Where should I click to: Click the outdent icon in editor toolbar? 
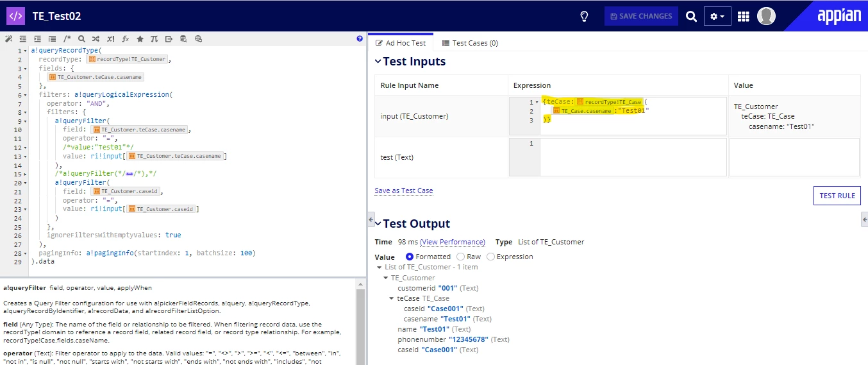pos(23,38)
